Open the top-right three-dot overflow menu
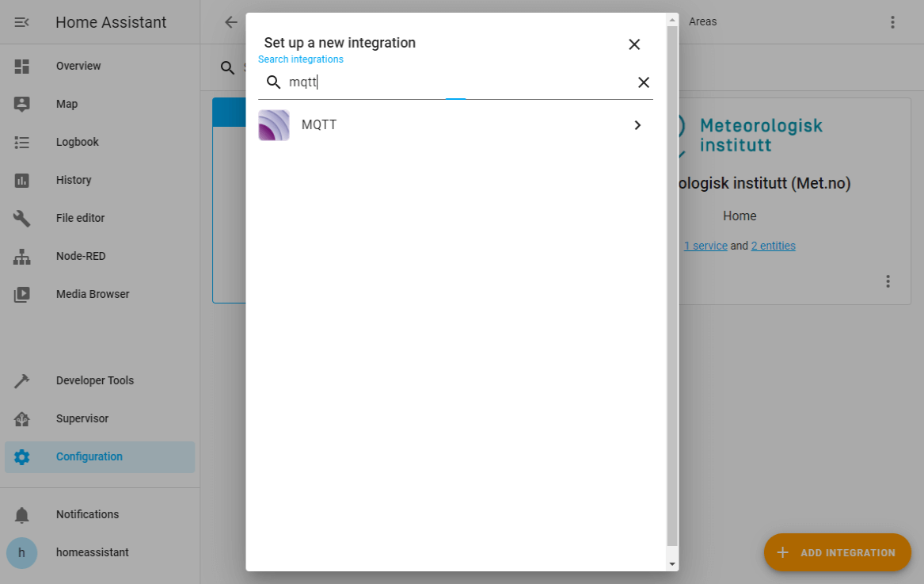 click(892, 22)
